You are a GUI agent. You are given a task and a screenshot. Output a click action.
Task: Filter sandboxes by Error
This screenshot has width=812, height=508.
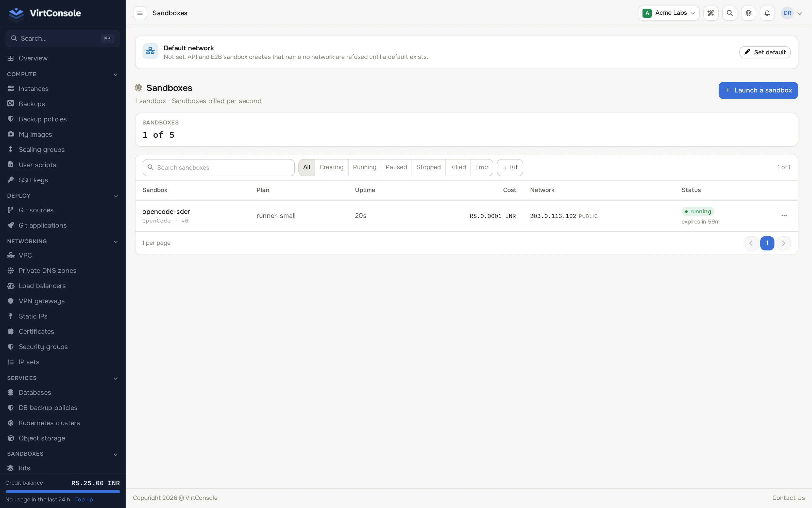click(x=482, y=167)
